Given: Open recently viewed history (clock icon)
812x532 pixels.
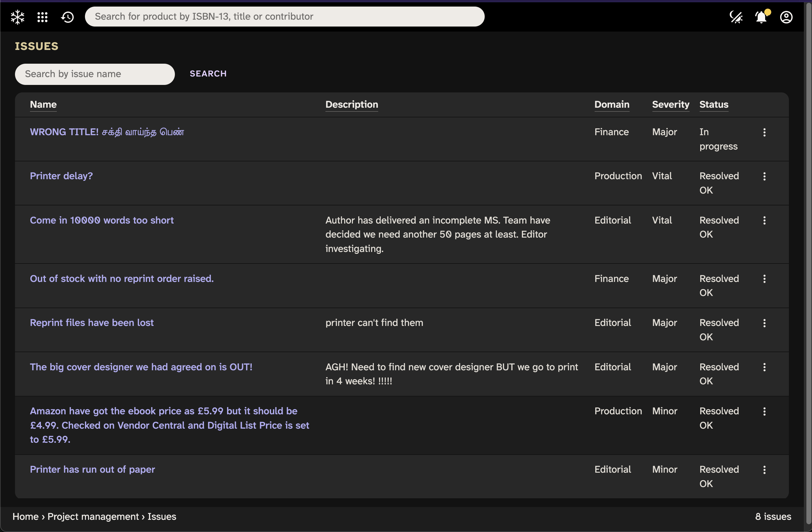Looking at the screenshot, I should (67, 17).
